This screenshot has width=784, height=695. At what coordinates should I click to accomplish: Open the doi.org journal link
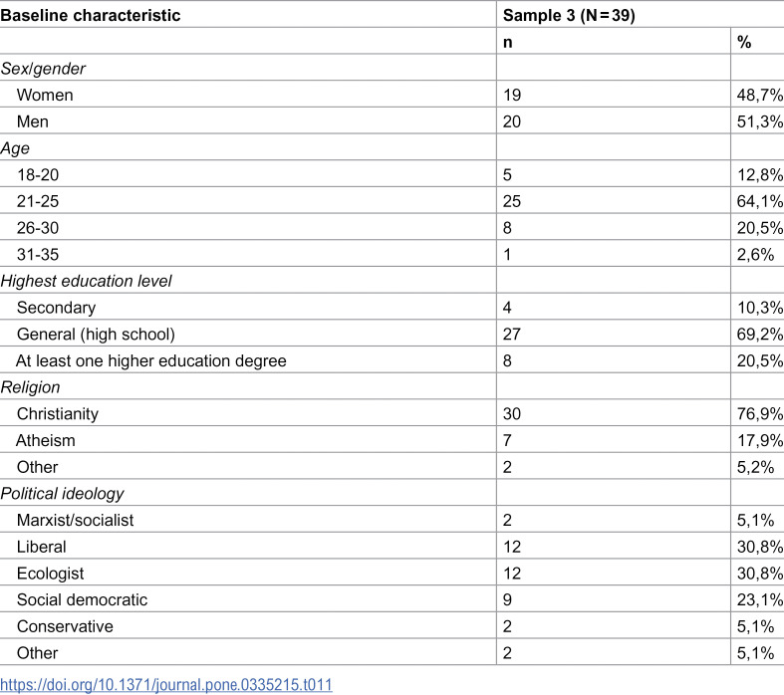(x=166, y=684)
